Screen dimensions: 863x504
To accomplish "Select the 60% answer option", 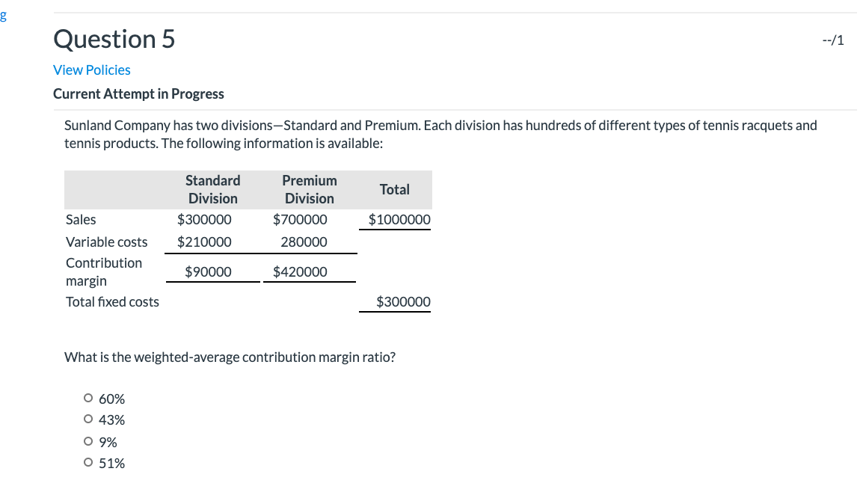I will [x=87, y=398].
